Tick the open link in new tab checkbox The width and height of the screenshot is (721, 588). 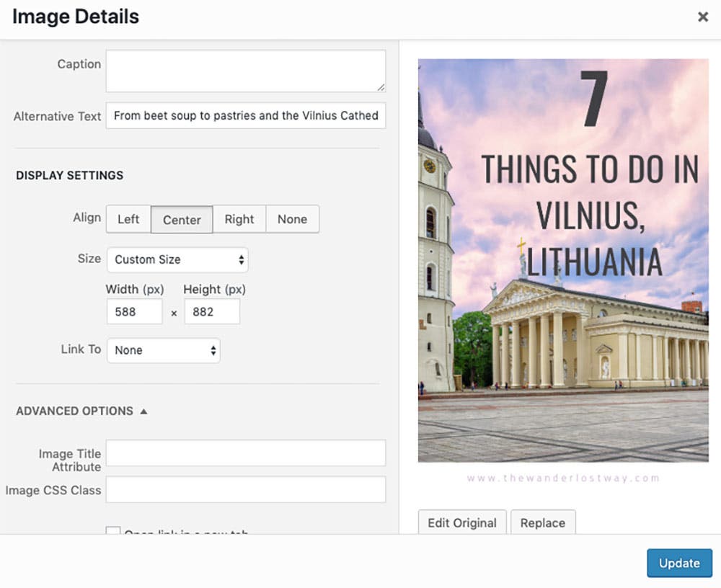(x=113, y=530)
